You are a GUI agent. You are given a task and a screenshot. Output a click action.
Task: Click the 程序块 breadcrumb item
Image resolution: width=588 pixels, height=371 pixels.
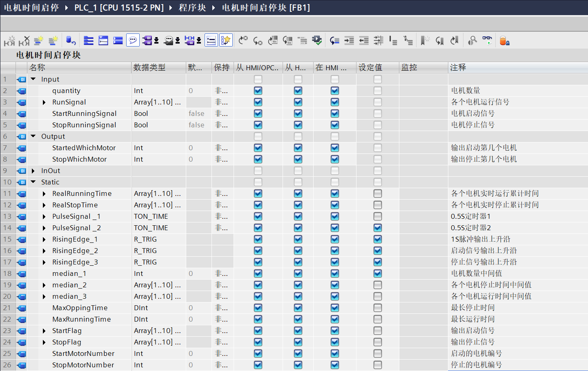[192, 8]
